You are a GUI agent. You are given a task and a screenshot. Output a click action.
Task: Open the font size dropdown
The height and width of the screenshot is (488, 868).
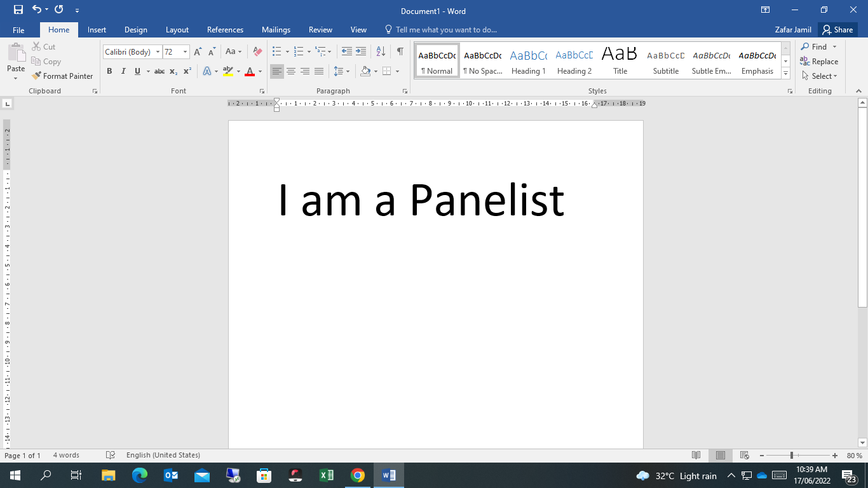pyautogui.click(x=185, y=52)
